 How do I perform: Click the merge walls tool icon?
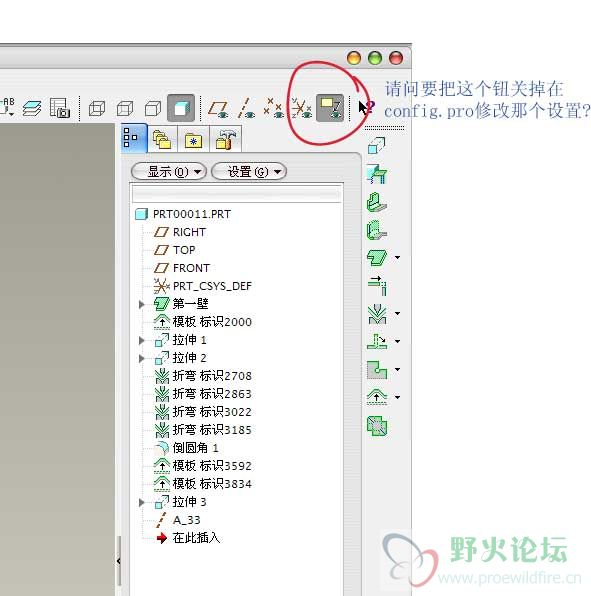click(377, 426)
